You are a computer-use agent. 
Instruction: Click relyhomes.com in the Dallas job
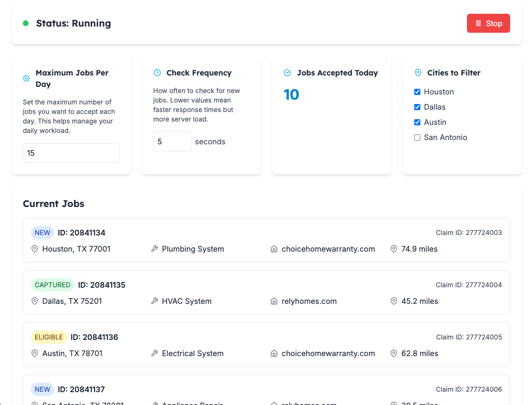(309, 301)
